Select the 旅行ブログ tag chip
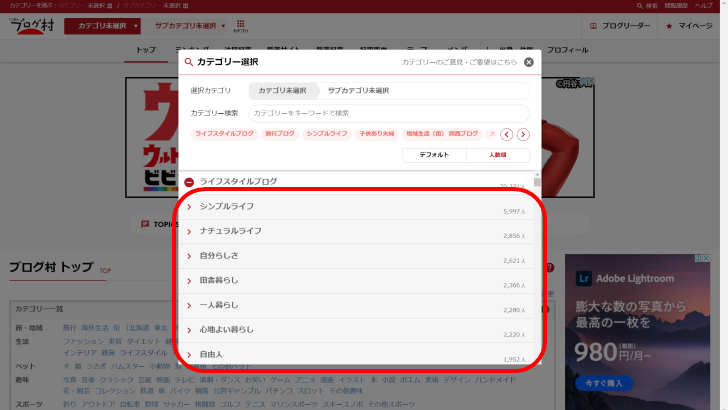Viewport: 728px width, 410px height. (x=280, y=134)
